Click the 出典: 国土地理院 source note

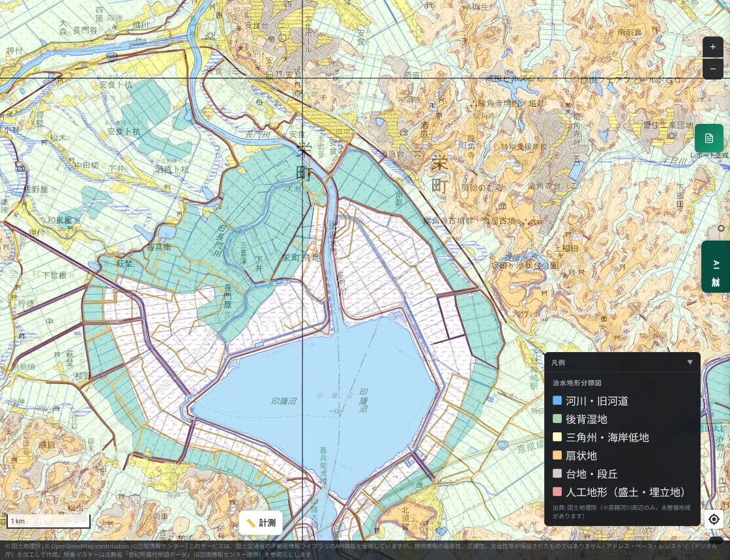(621, 512)
